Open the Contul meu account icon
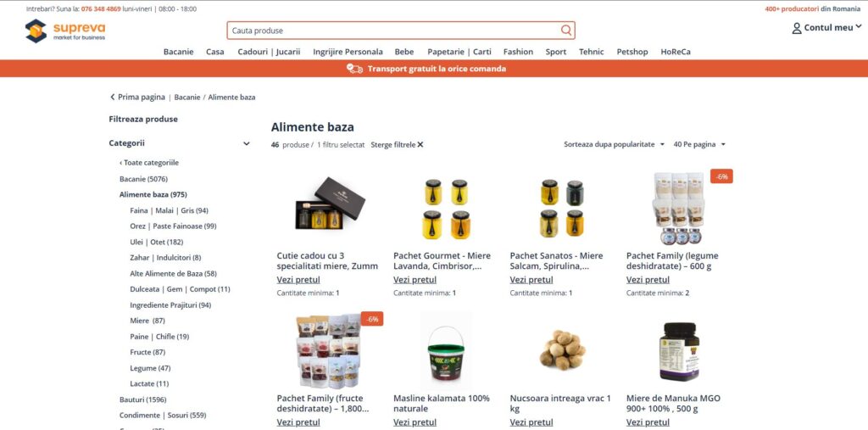Screen dimensions: 868x430 (797, 28)
